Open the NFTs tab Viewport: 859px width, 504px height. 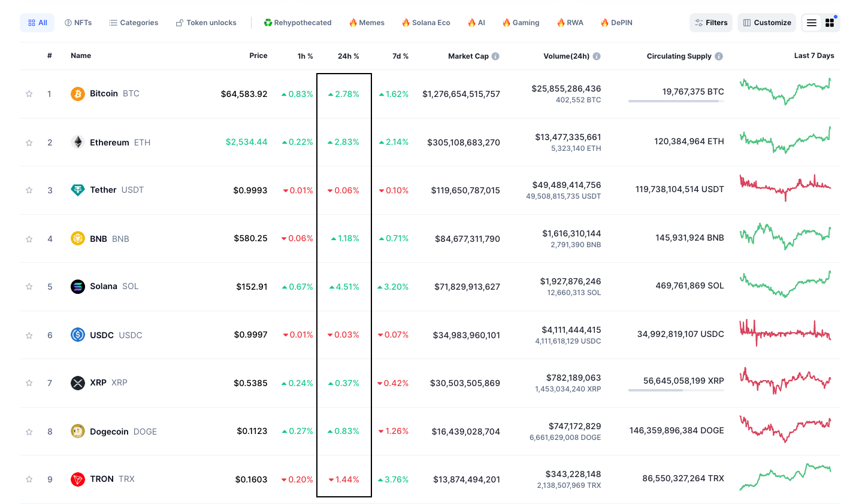pyautogui.click(x=78, y=23)
